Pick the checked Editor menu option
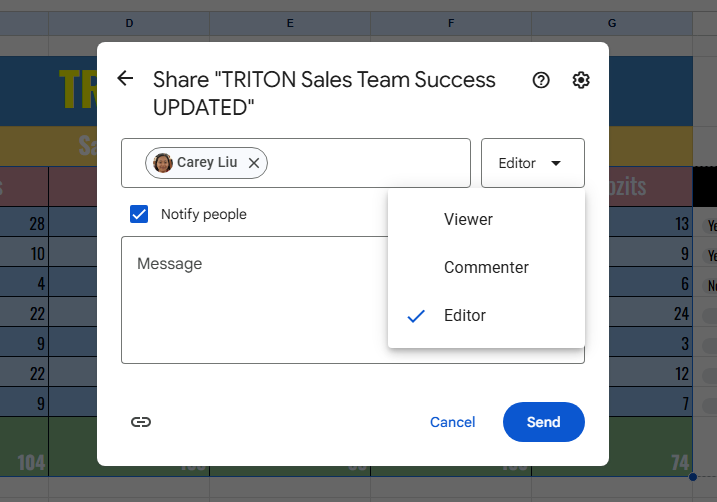 [x=465, y=315]
